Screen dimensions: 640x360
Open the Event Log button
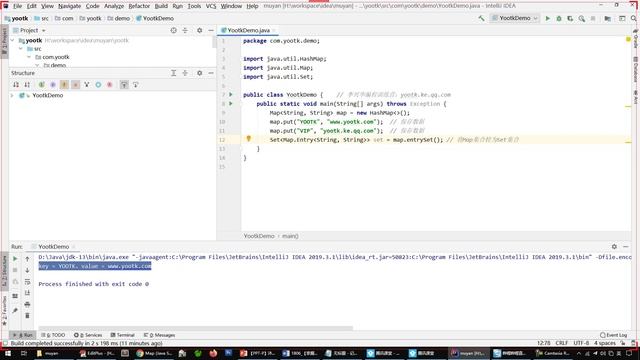coord(613,335)
